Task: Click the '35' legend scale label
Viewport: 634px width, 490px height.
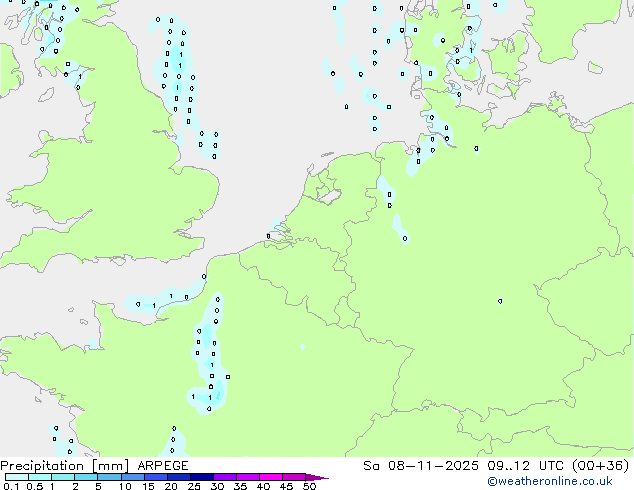Action: pyautogui.click(x=240, y=486)
